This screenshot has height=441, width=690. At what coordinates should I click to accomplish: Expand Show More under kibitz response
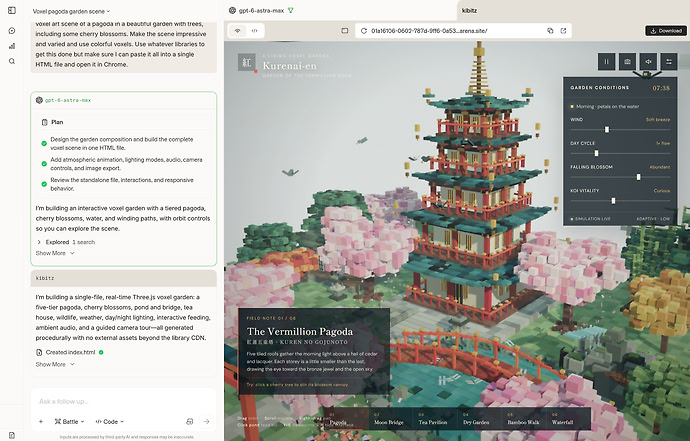tap(55, 364)
